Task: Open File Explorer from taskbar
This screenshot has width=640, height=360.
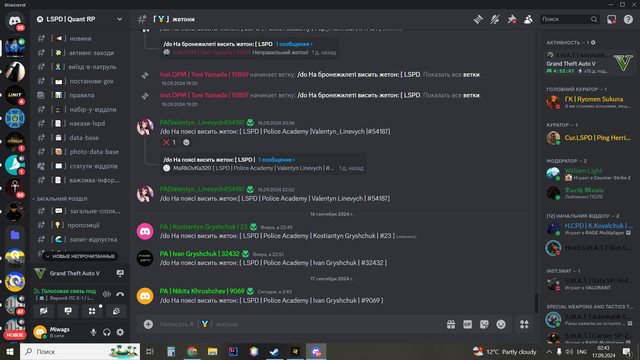Action: tap(212, 351)
